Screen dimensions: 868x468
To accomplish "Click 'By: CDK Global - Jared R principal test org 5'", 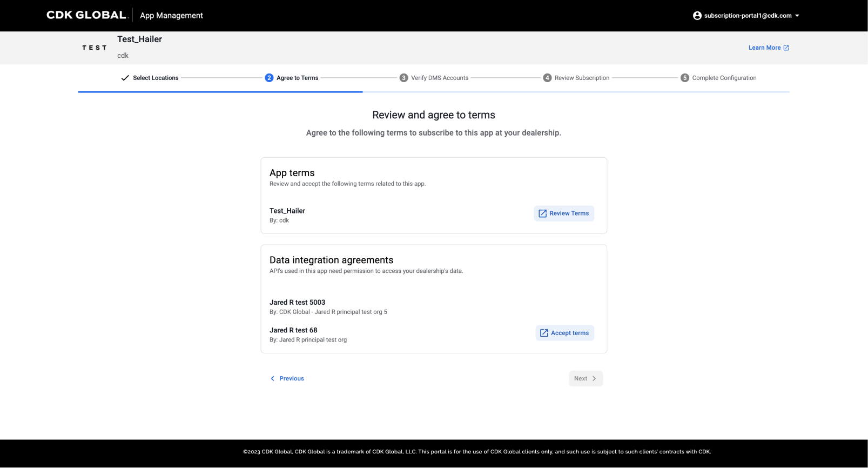I will pos(328,312).
